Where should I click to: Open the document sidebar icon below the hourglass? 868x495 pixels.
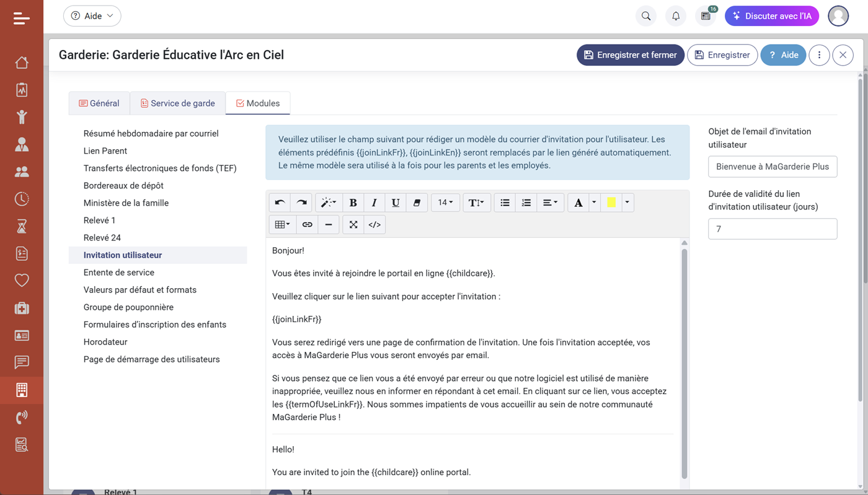click(22, 253)
